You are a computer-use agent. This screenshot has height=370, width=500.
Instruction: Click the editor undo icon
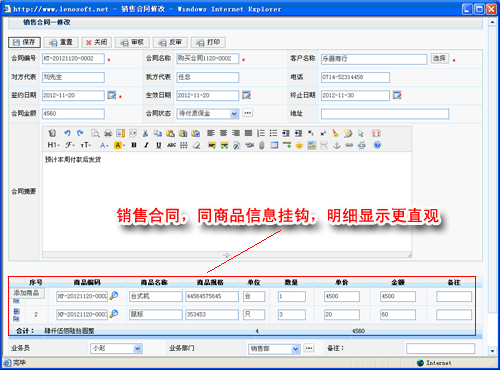click(67, 133)
